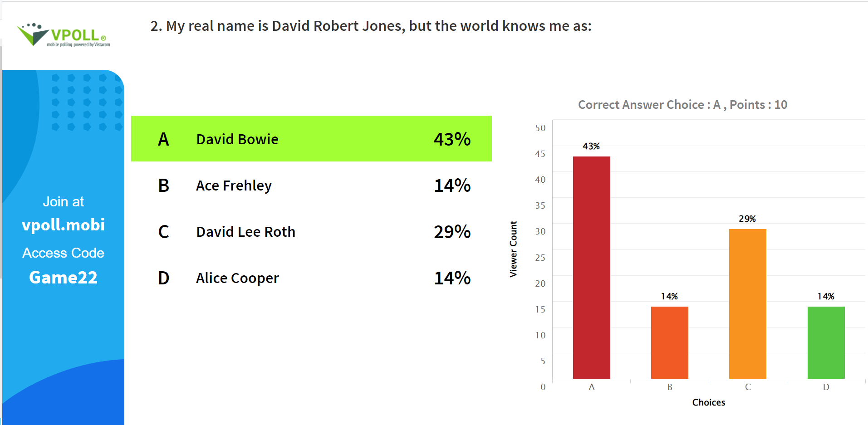Click the VPOLL logo icon
The width and height of the screenshot is (868, 425).
pyautogui.click(x=63, y=35)
